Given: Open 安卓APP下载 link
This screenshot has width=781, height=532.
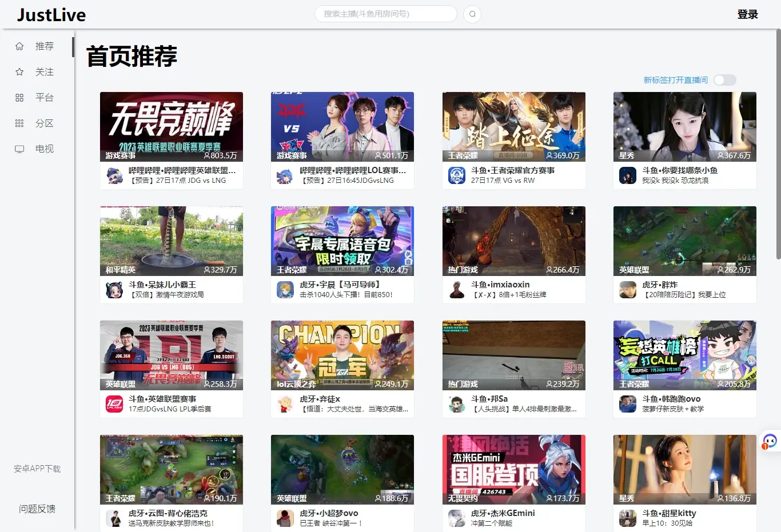Looking at the screenshot, I should click(x=37, y=468).
